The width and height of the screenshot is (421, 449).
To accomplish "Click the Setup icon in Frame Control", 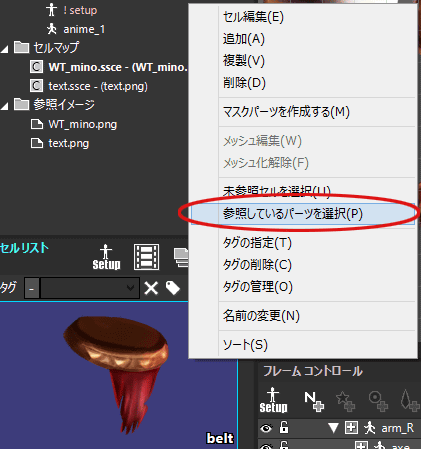I will coord(273,400).
